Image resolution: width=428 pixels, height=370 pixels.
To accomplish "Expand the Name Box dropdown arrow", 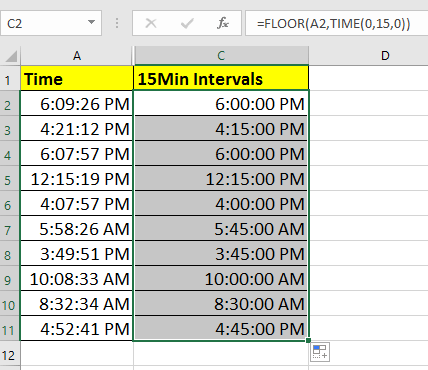I will coord(91,23).
